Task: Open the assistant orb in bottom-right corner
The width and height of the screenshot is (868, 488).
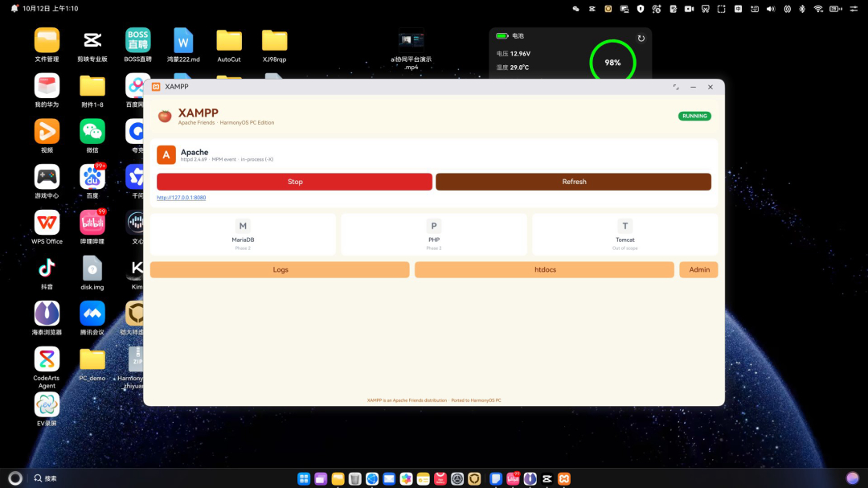Action: 852,478
